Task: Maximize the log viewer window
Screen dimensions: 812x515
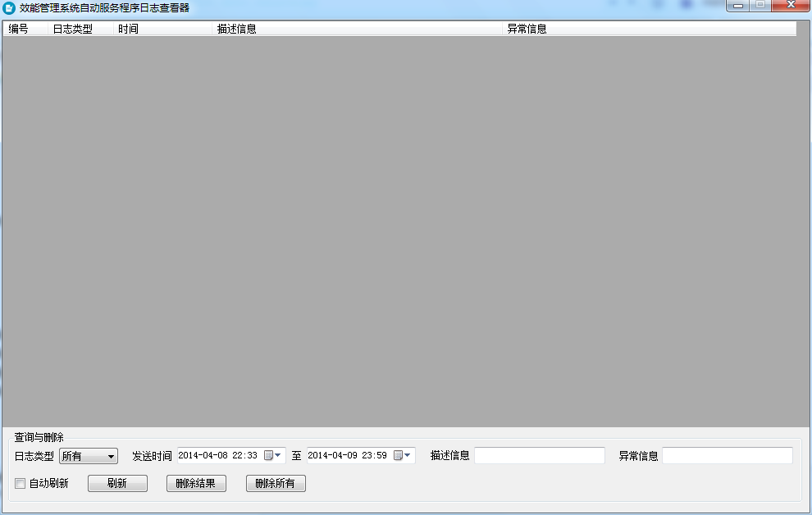Action: pos(760,5)
